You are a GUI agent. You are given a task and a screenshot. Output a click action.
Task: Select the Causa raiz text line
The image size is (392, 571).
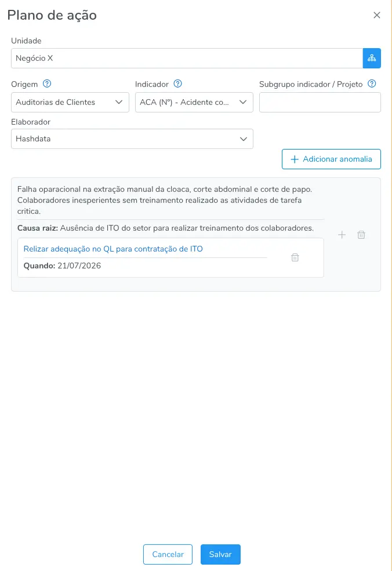pyautogui.click(x=165, y=228)
